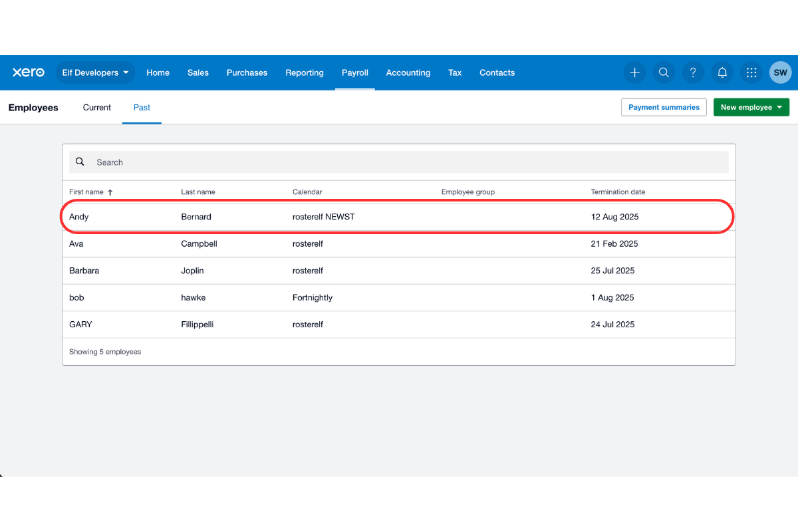The width and height of the screenshot is (798, 532).
Task: Select the Past employees tab
Action: point(142,107)
